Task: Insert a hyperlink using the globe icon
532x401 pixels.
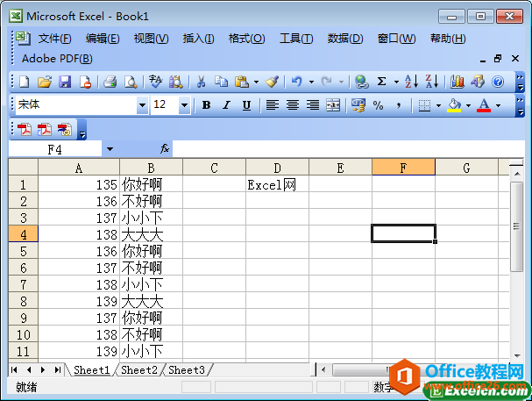Action: point(361,82)
